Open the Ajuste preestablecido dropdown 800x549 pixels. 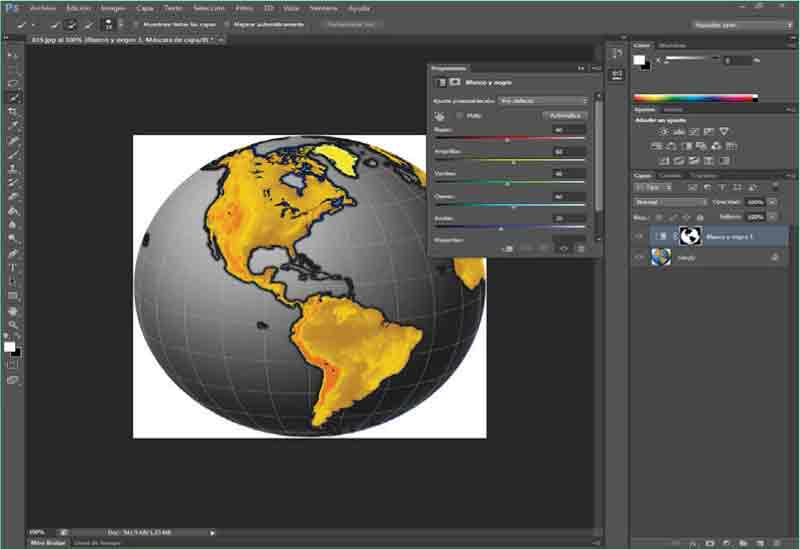[x=543, y=101]
